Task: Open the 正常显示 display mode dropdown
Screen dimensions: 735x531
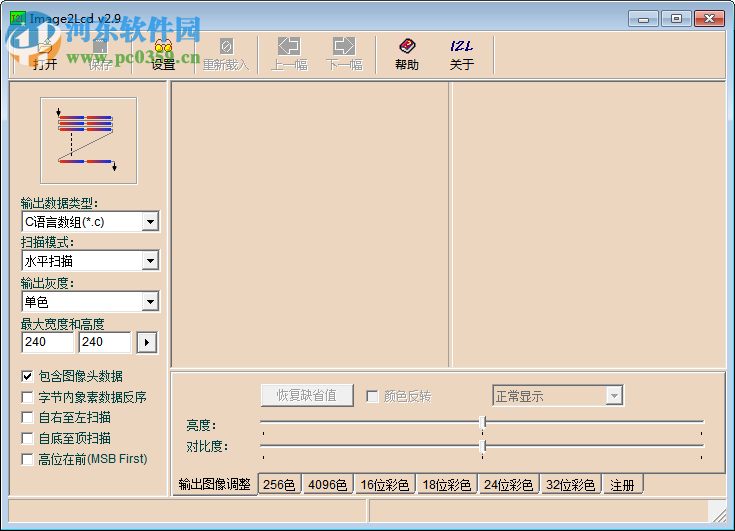Action: pyautogui.click(x=614, y=396)
